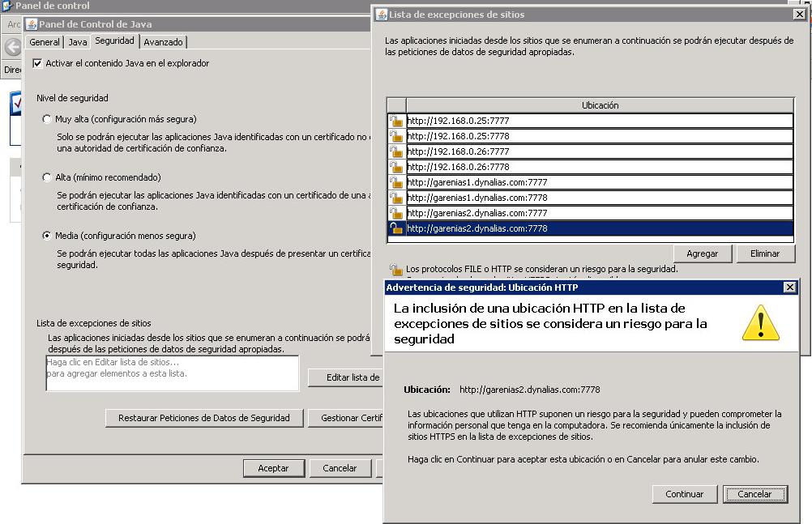Select Muy alta security level
812x524 pixels.
pyautogui.click(x=47, y=119)
